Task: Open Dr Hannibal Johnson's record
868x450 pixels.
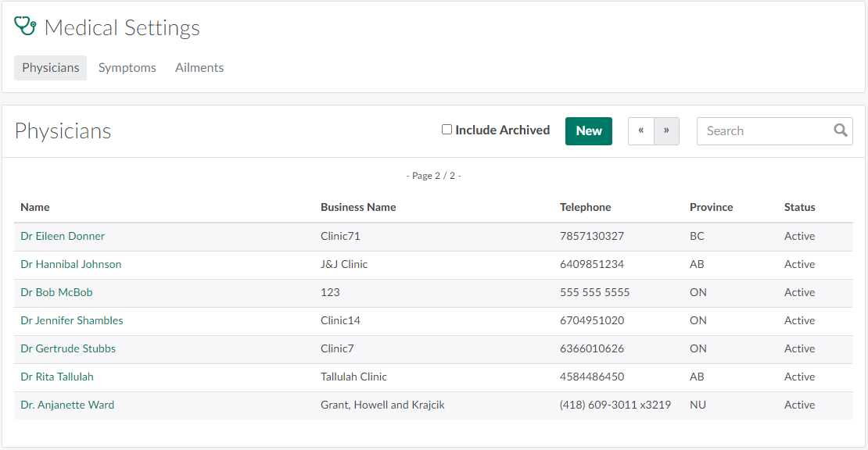Action: click(x=71, y=264)
